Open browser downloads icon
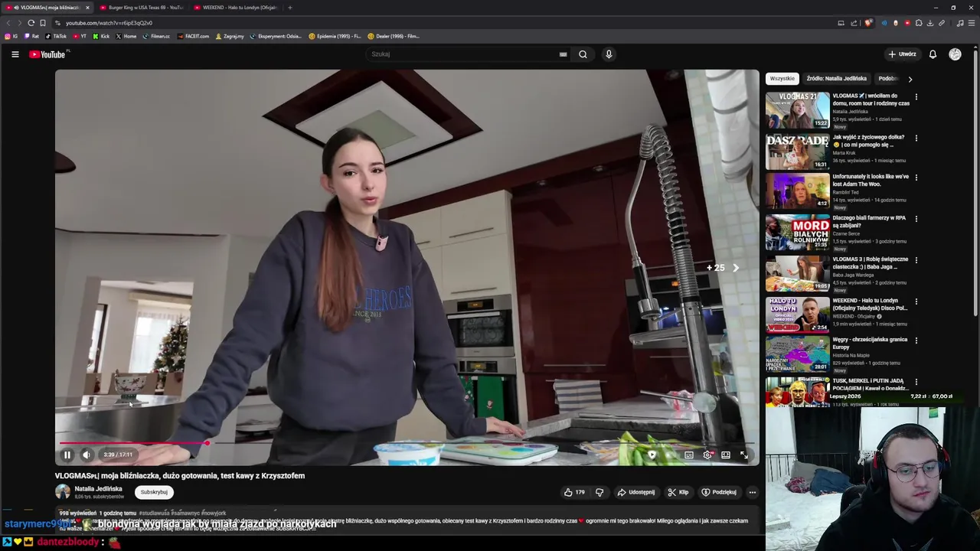The image size is (980, 551). [x=930, y=23]
